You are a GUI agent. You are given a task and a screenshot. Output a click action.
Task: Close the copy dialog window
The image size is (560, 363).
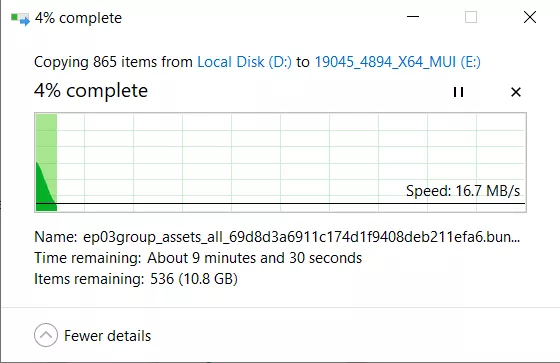(x=530, y=17)
